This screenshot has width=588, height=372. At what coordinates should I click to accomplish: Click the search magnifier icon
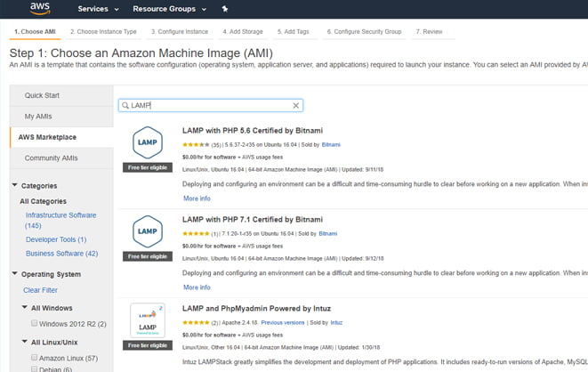pyautogui.click(x=125, y=105)
